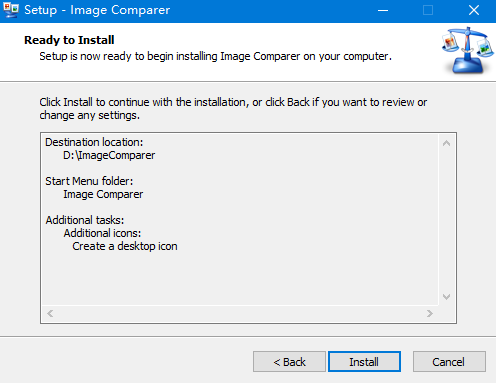Click the 'Start Menu folder:' line

click(89, 181)
